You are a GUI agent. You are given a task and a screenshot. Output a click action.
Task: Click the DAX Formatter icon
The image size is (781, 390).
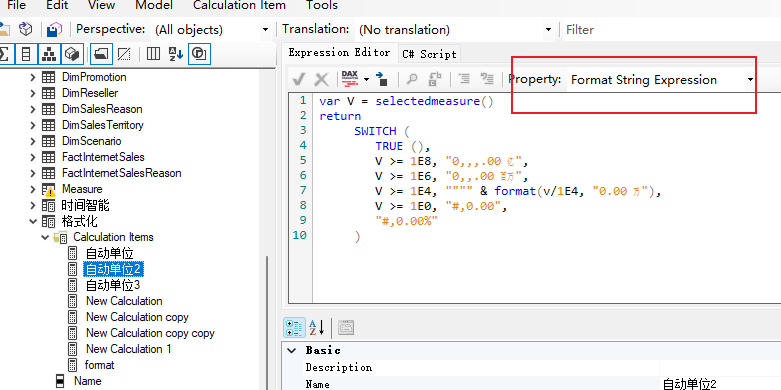(350, 79)
